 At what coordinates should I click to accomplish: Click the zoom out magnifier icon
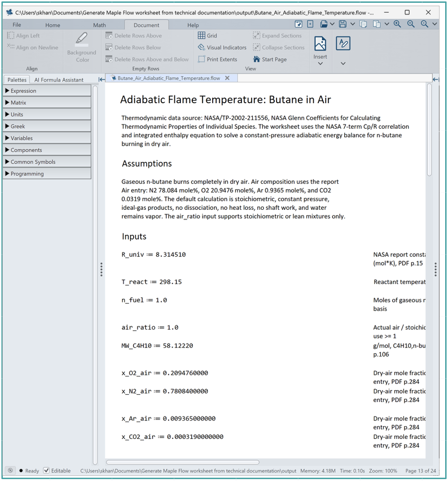411,24
